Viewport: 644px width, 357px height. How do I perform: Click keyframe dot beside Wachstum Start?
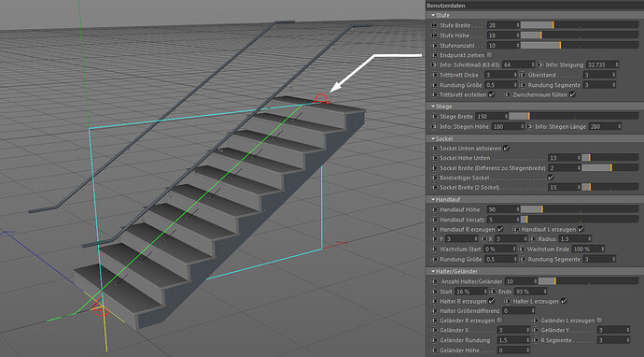coord(435,250)
